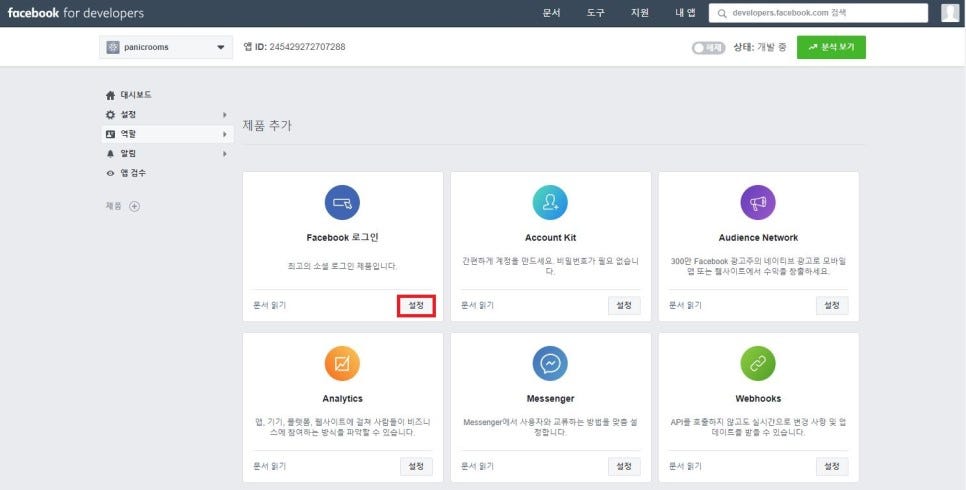Click the Audience Network card title

pyautogui.click(x=758, y=237)
